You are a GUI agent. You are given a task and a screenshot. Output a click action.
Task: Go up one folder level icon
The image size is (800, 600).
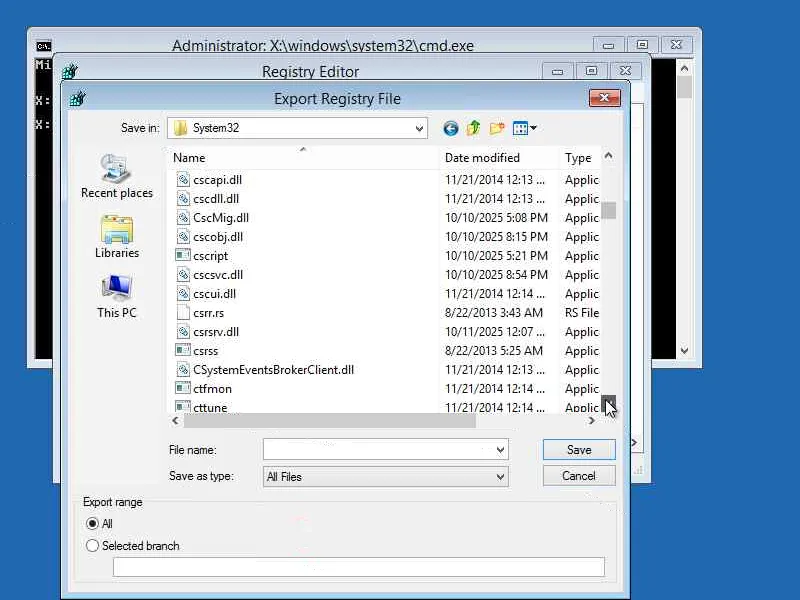click(473, 128)
